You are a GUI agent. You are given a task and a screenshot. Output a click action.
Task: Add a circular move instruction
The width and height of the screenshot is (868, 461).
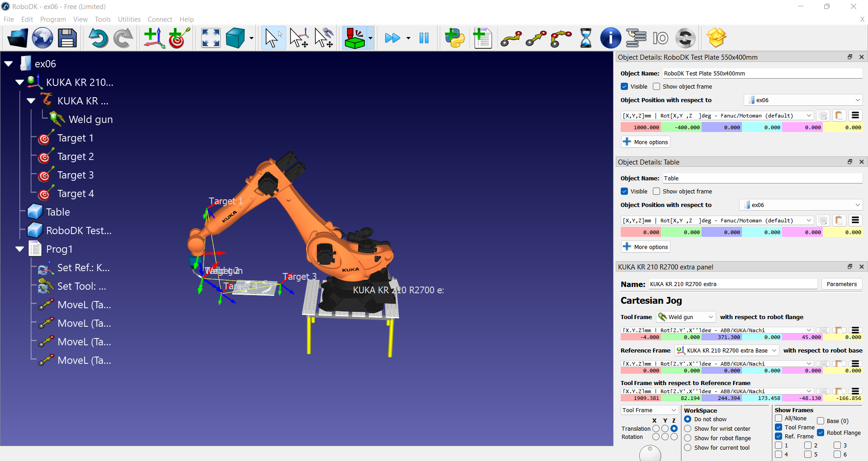click(561, 38)
